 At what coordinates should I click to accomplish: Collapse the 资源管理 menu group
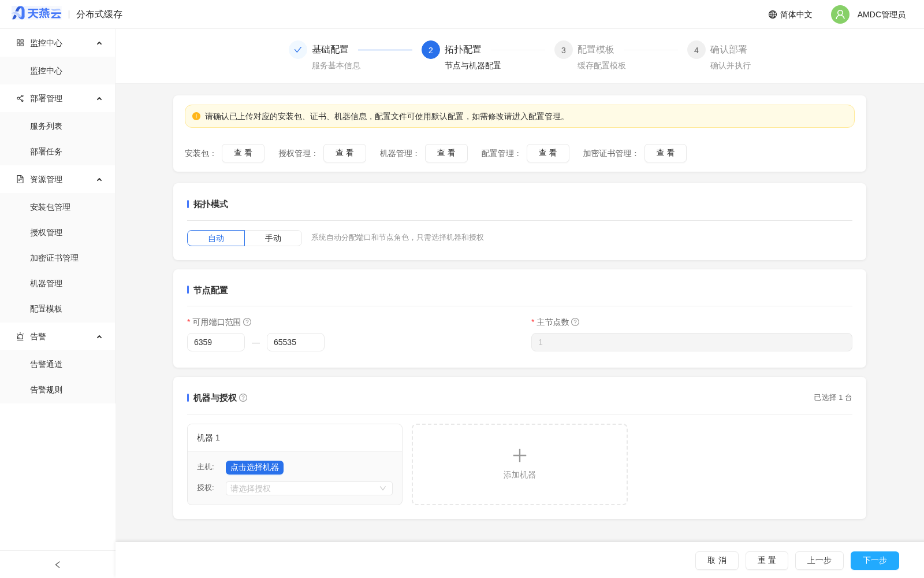tap(99, 179)
